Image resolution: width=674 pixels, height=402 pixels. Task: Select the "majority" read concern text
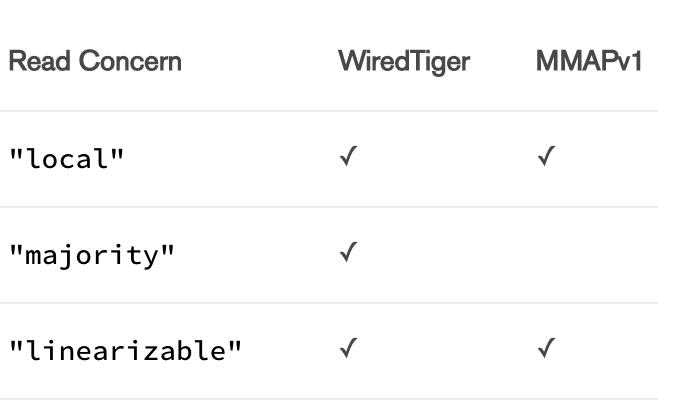92,257
